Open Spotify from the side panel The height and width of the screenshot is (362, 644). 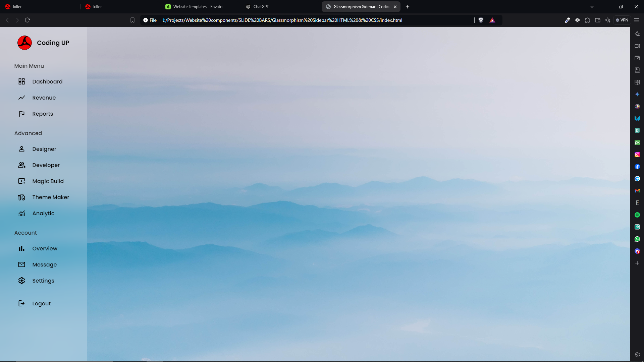click(x=637, y=215)
